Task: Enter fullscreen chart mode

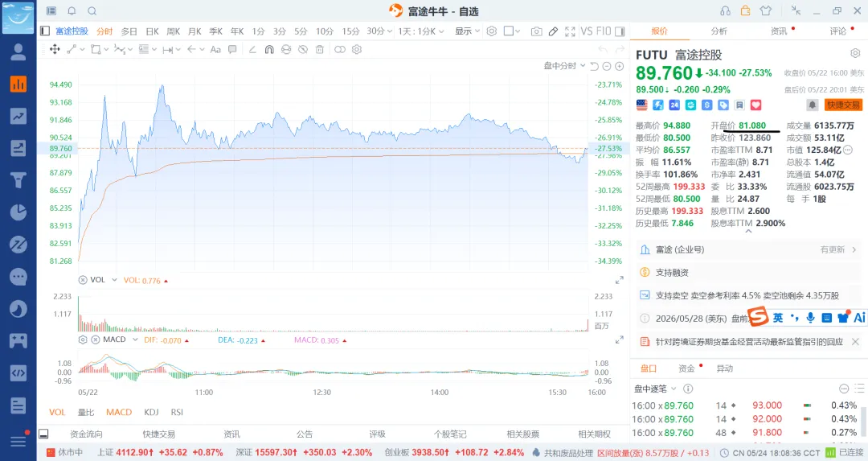Action: click(x=570, y=31)
